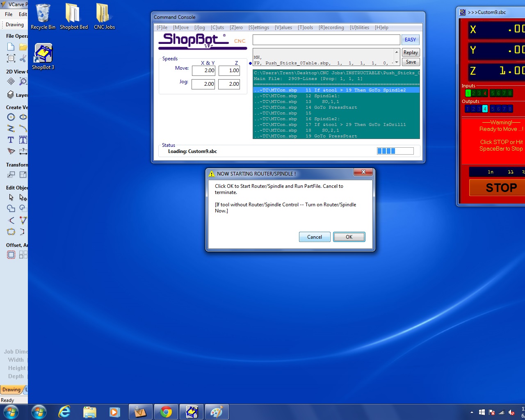Screen dimensions: 525x420
Task: Toggle Output 8 in the position window
Action: (510, 109)
